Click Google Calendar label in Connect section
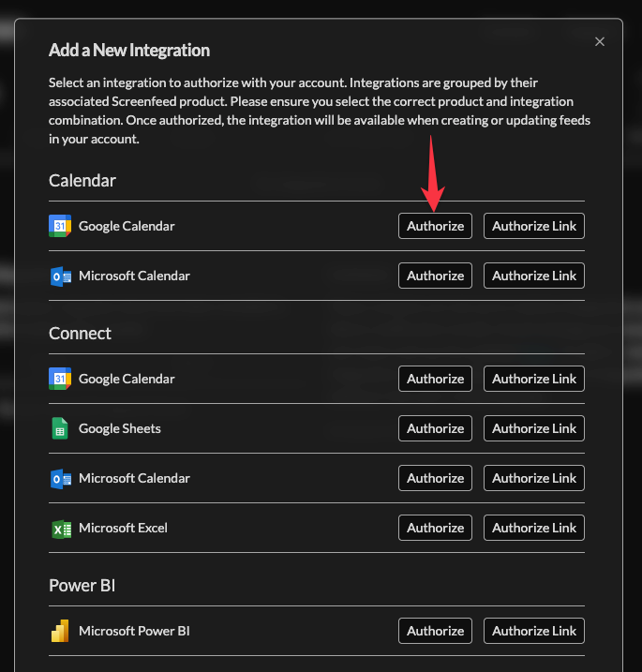 click(127, 379)
